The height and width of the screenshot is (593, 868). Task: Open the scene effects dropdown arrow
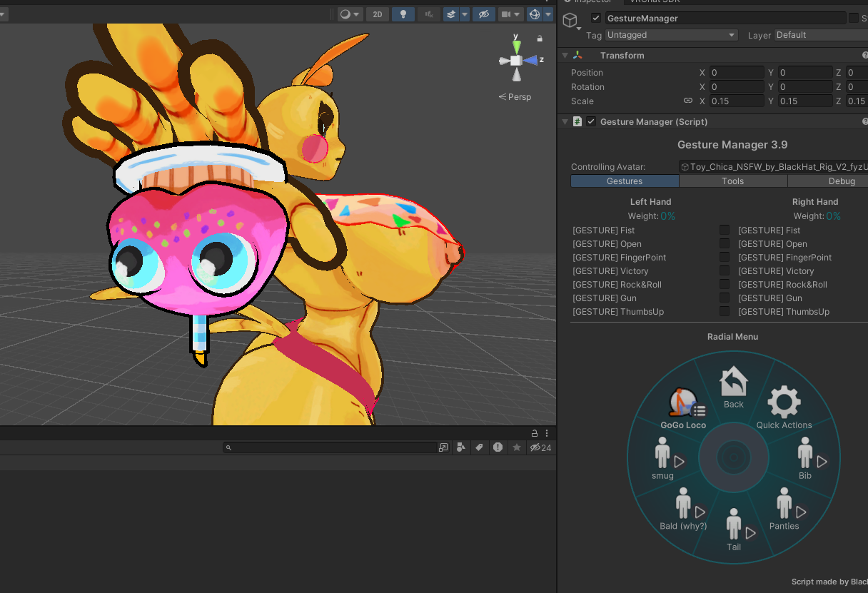pyautogui.click(x=465, y=14)
